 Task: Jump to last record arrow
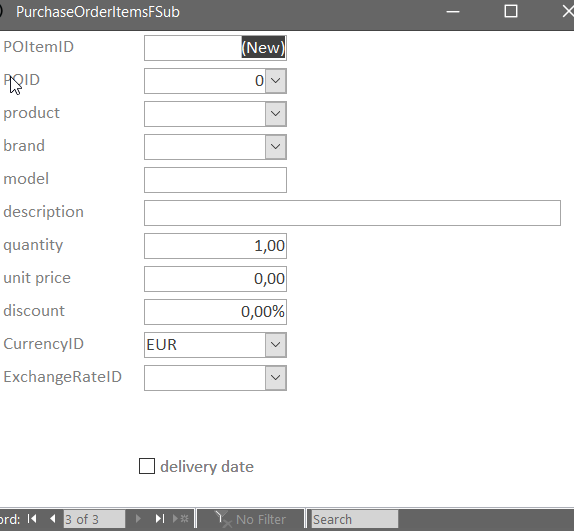[x=159, y=519]
